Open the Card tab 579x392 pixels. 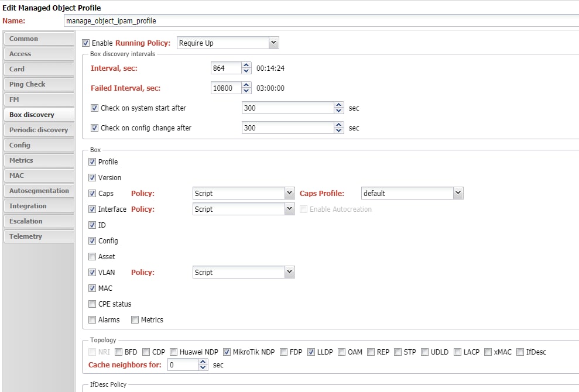pyautogui.click(x=39, y=69)
